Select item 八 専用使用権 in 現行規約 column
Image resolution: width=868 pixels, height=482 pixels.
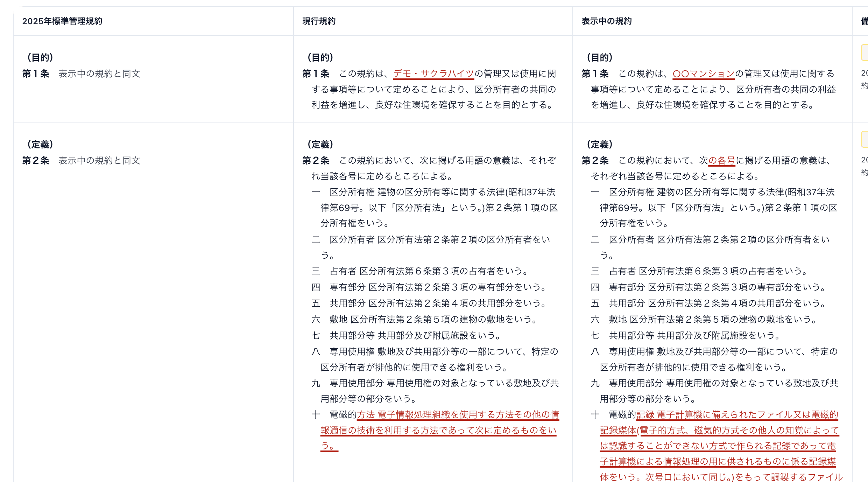coord(435,359)
